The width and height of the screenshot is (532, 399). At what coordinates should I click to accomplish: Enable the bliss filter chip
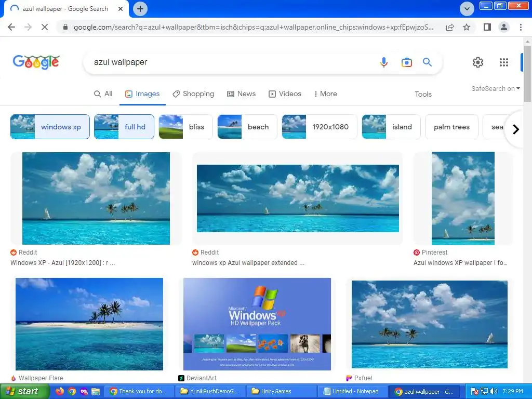click(x=185, y=127)
